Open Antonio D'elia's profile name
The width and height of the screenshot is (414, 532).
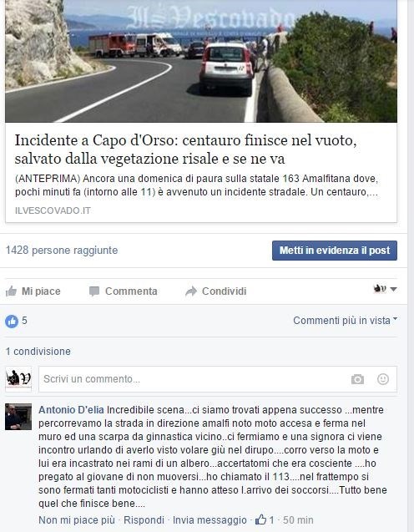point(71,410)
